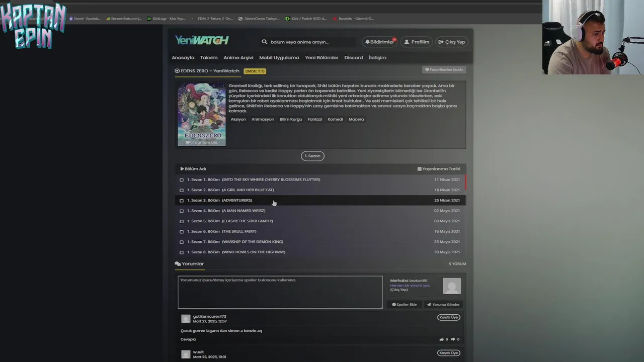
Task: Select the Animasyon genre tag
Action: point(263,119)
